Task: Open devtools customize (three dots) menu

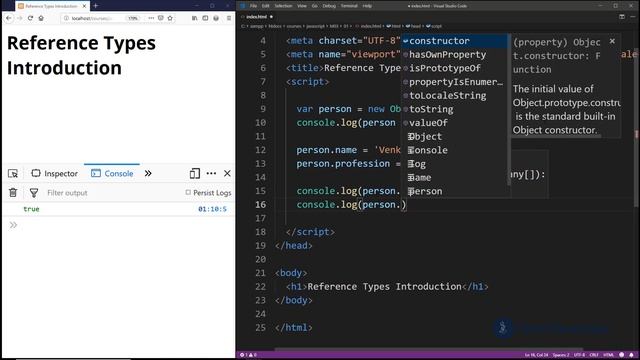Action: pyautogui.click(x=211, y=173)
